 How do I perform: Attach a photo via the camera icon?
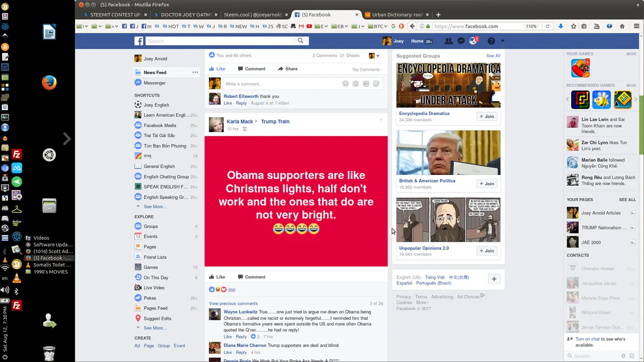click(x=356, y=83)
